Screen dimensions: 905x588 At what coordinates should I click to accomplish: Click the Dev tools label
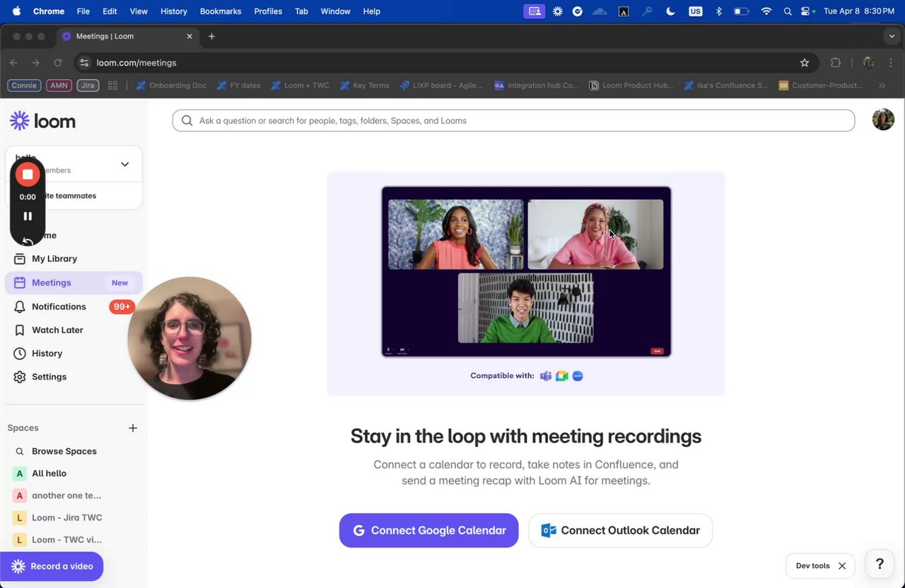(813, 565)
